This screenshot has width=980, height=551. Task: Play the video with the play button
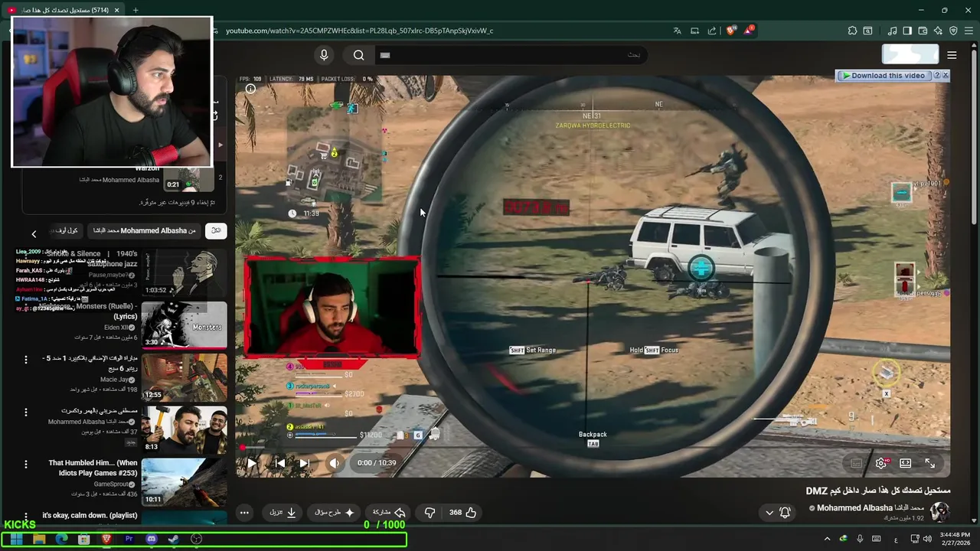pyautogui.click(x=252, y=463)
